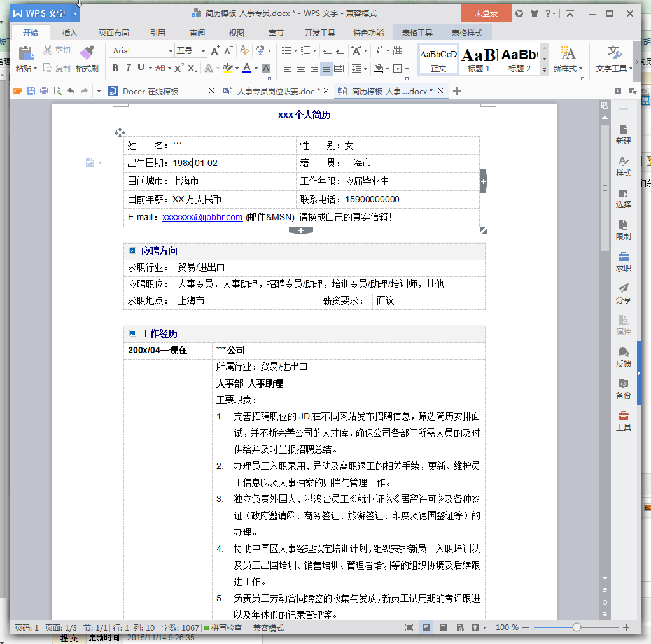The height and width of the screenshot is (644, 651).
Task: Toggle subscript formatting
Action: (193, 68)
